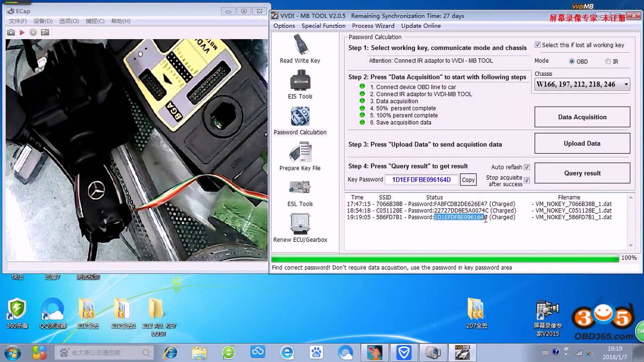The image size is (644, 362).
Task: Click filename VM_NOKEY_586FD7B1_1.dat
Action: click(x=574, y=217)
